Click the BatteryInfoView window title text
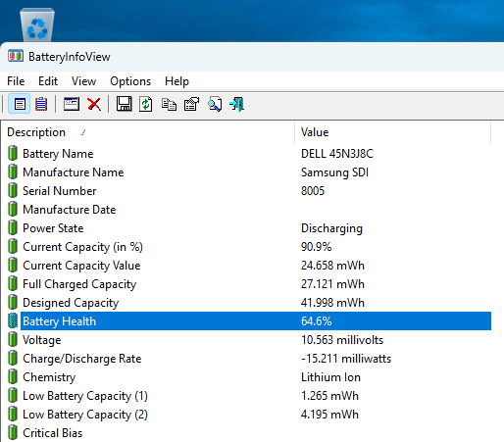 click(x=70, y=57)
